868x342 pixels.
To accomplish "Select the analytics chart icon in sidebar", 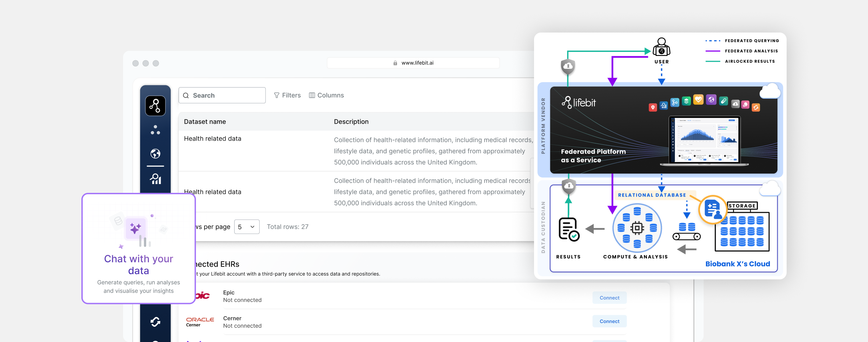I will pyautogui.click(x=155, y=179).
